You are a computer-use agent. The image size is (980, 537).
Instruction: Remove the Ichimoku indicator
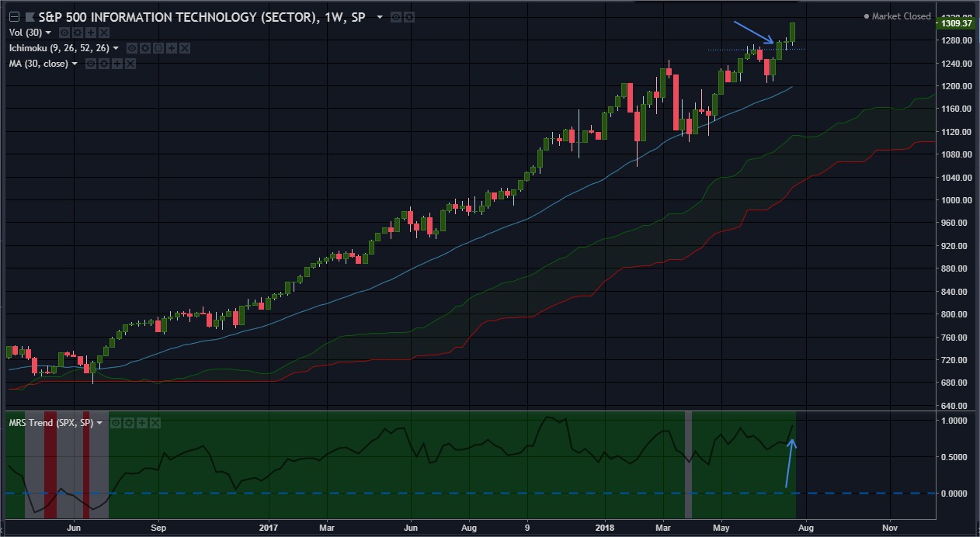click(x=185, y=48)
